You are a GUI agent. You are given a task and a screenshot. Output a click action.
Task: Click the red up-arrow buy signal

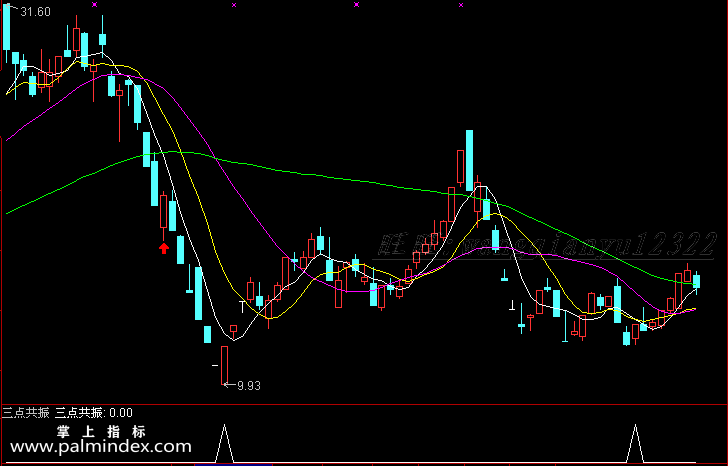163,248
